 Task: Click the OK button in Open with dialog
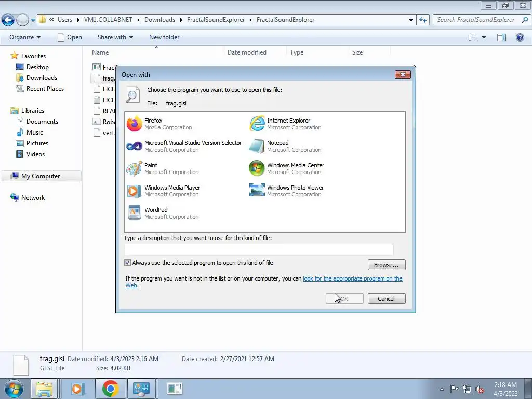click(344, 299)
